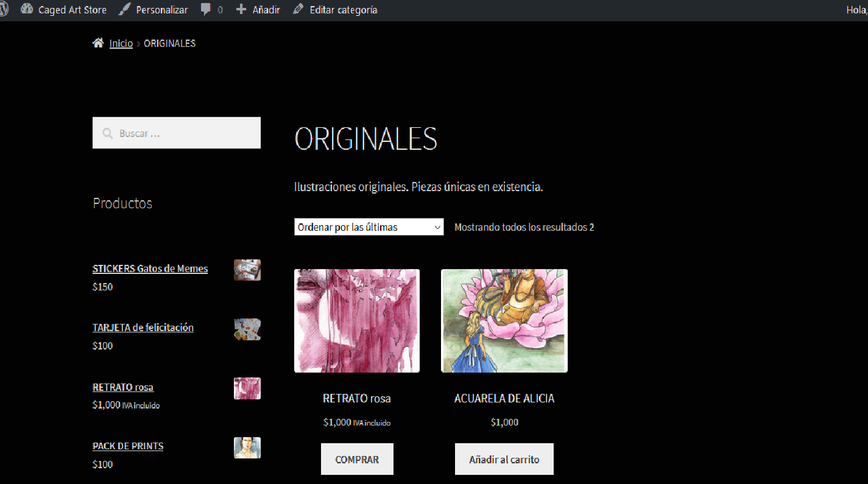Click the Personalizar brush icon

124,10
